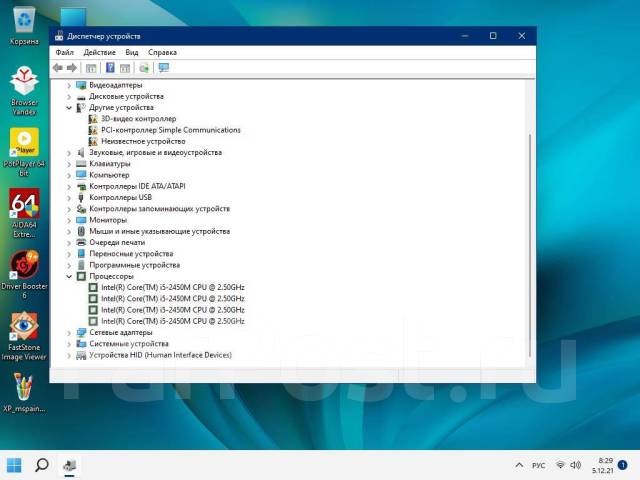Open the Действие menu
Image resolution: width=640 pixels, height=480 pixels.
click(100, 52)
